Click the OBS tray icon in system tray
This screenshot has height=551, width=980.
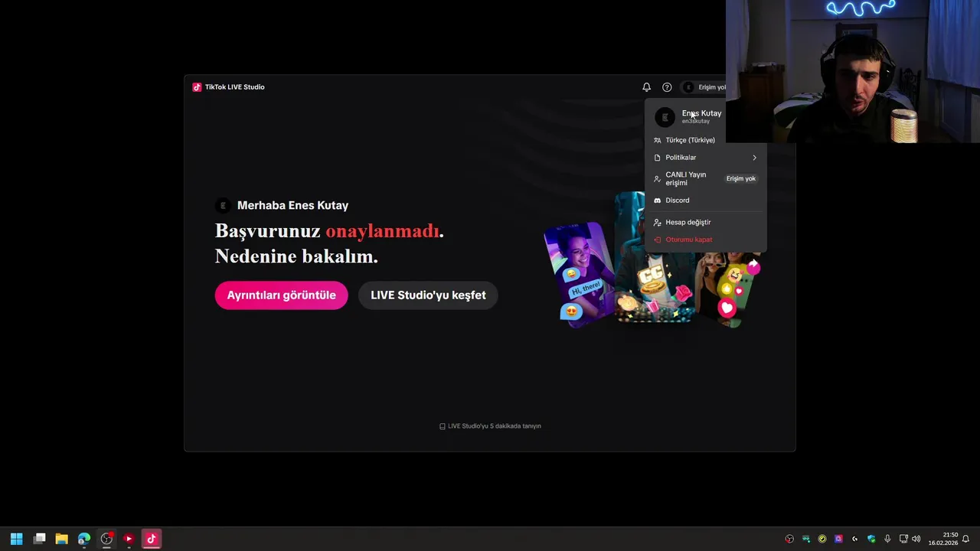point(789,539)
